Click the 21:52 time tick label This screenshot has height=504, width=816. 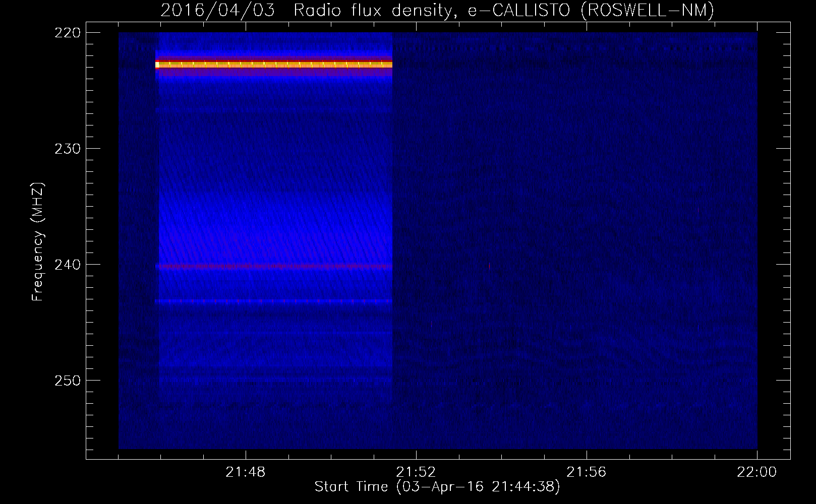click(416, 472)
